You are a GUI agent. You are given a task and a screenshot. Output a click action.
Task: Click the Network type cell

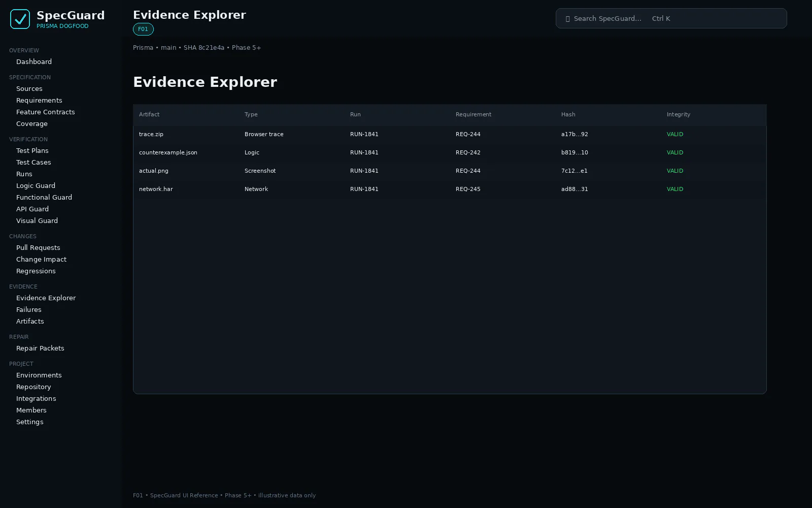(x=256, y=189)
